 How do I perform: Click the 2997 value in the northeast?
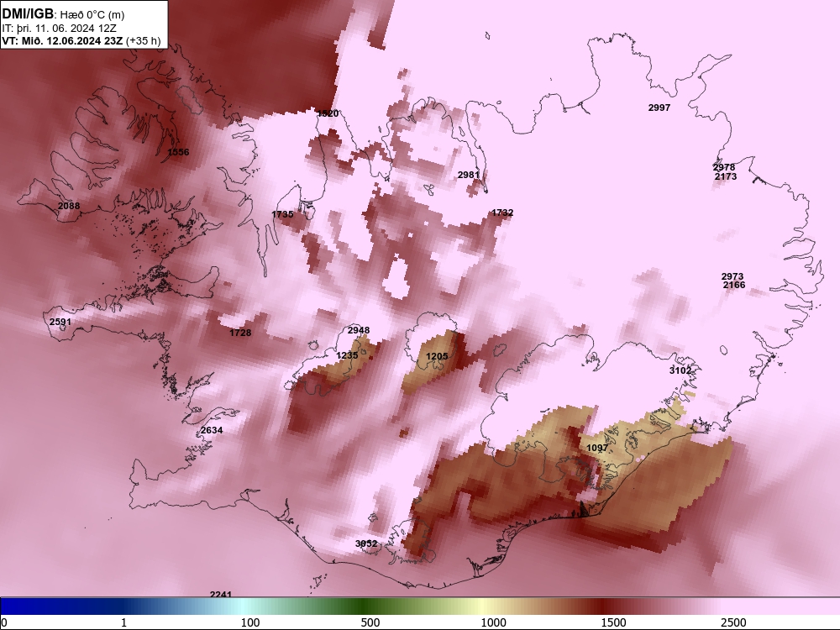(659, 108)
